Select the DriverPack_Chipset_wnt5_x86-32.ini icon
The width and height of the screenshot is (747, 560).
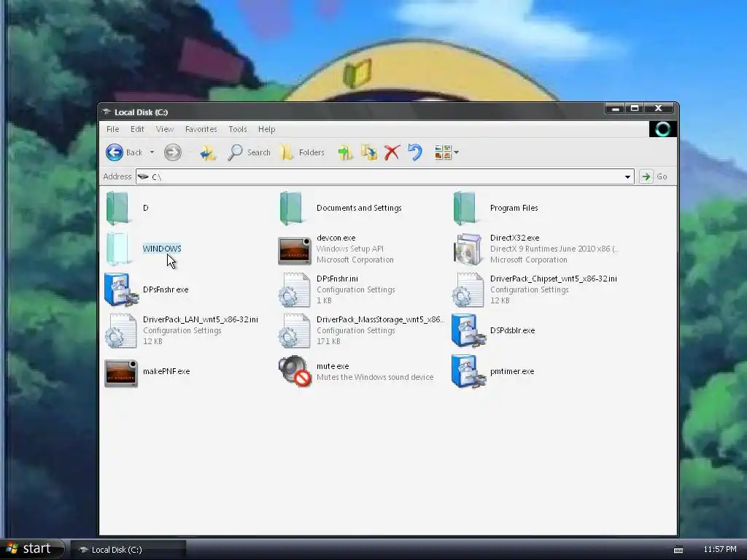[468, 289]
